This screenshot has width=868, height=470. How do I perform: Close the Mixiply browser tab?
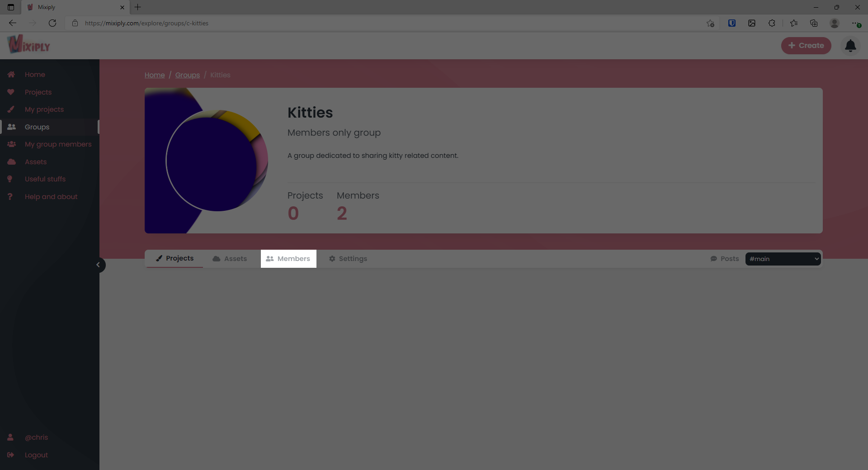(122, 7)
